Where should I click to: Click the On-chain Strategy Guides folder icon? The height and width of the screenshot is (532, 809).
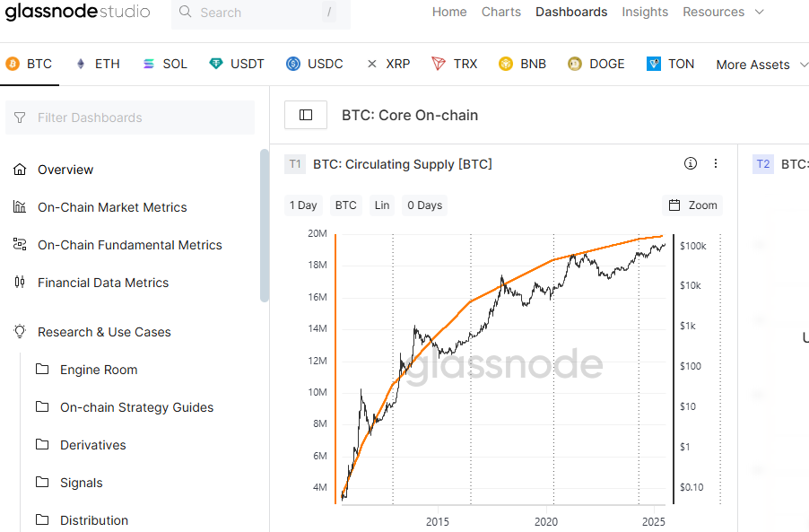pyautogui.click(x=42, y=406)
